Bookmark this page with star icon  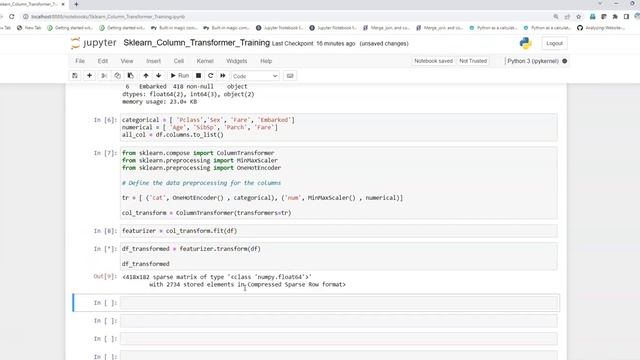tap(578, 17)
